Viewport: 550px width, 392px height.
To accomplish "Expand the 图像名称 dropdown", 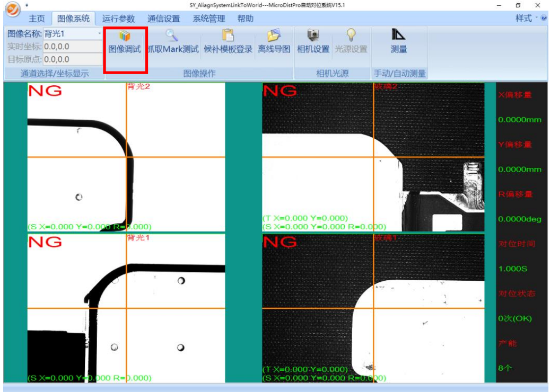I will [99, 34].
